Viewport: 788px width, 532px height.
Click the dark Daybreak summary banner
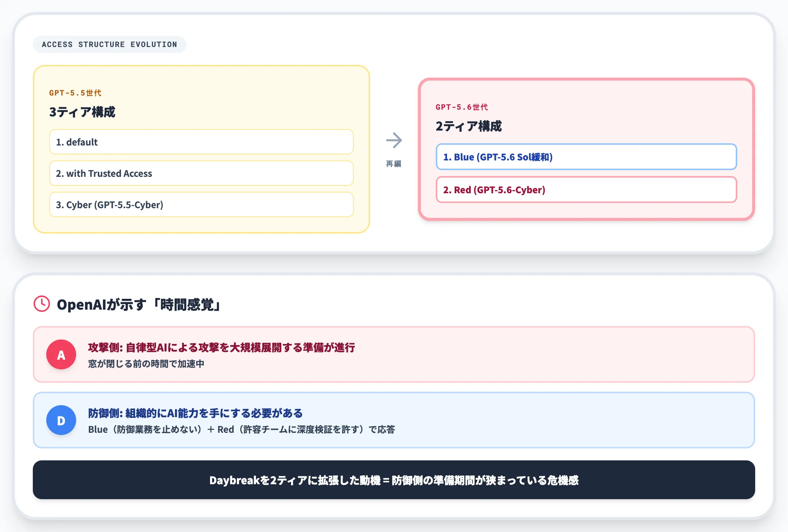(394, 480)
